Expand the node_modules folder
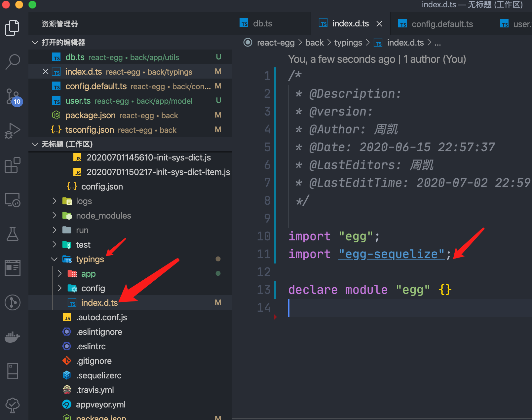 pos(54,215)
